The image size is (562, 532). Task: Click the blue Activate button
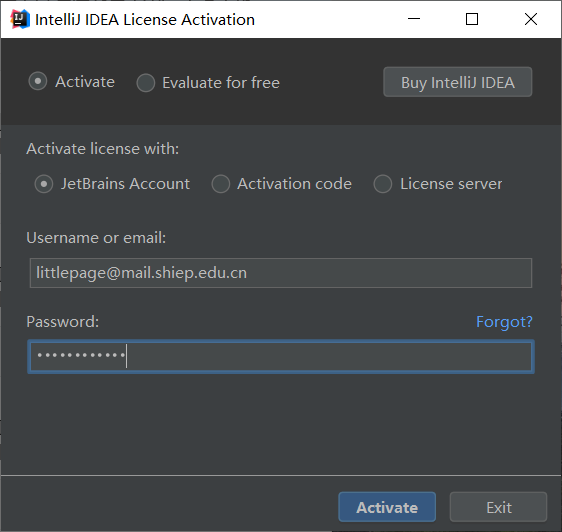387,507
